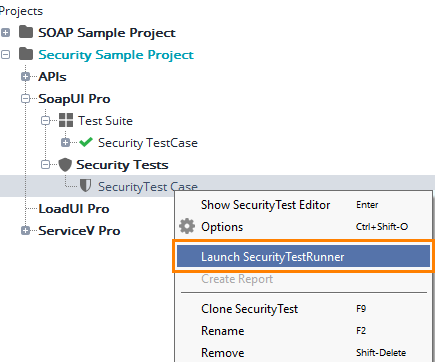Image resolution: width=447 pixels, height=362 pixels.
Task: Select the SecurityTest Case tree item
Action: (x=148, y=186)
